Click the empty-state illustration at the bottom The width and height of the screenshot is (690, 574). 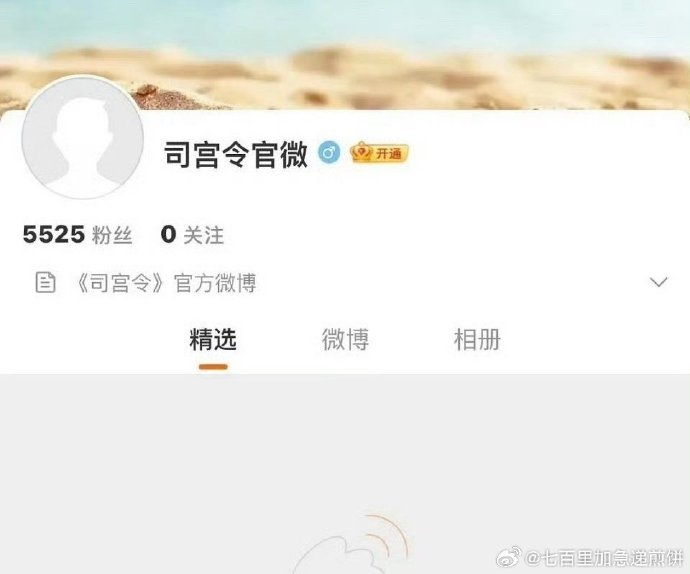click(x=350, y=545)
